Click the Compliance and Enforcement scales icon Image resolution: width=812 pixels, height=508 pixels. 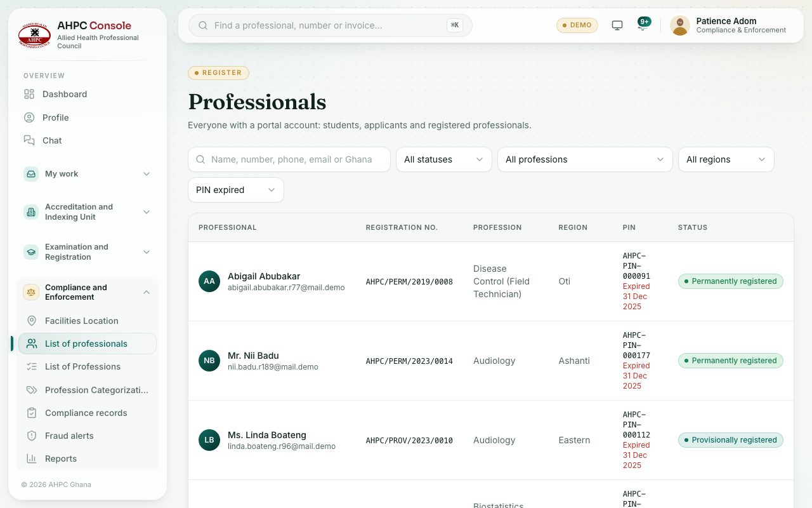coord(31,293)
